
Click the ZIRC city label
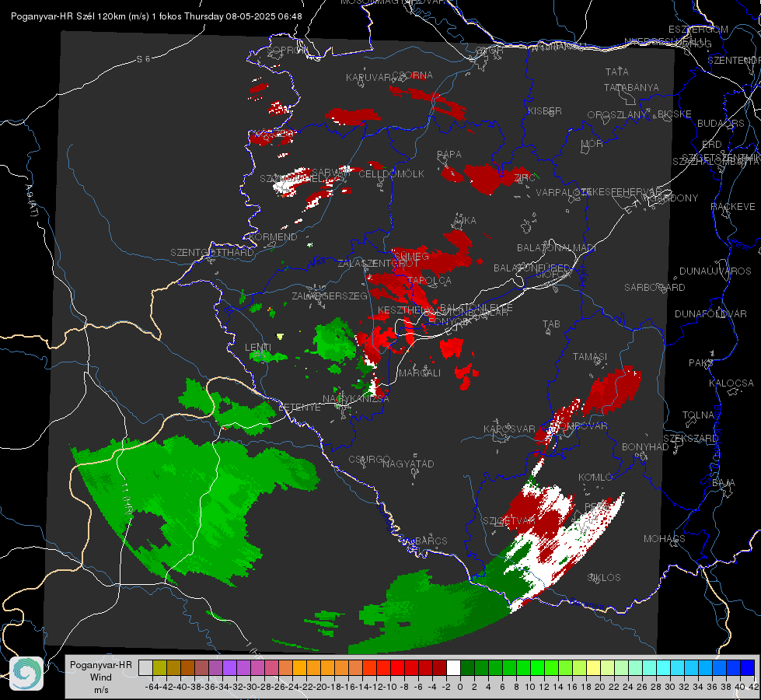point(525,178)
